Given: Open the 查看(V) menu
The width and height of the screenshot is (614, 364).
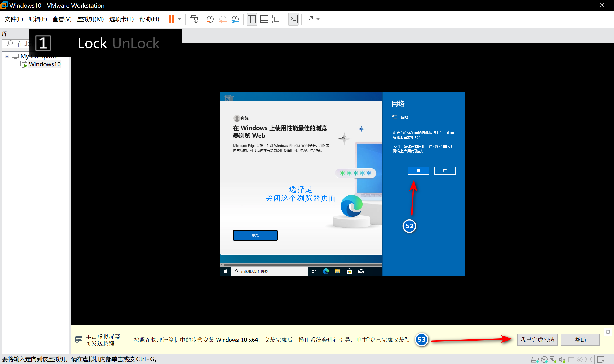Looking at the screenshot, I should tap(62, 19).
